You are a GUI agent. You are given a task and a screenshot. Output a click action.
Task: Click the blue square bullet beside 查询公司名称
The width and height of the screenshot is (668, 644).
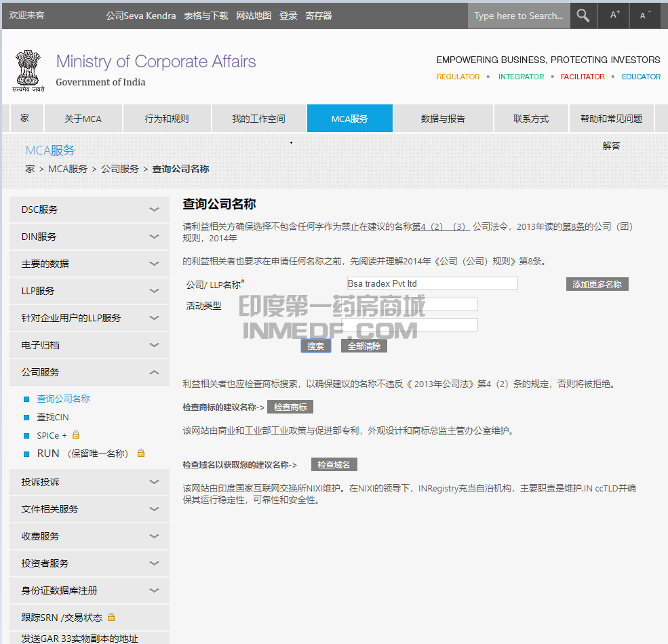point(25,399)
